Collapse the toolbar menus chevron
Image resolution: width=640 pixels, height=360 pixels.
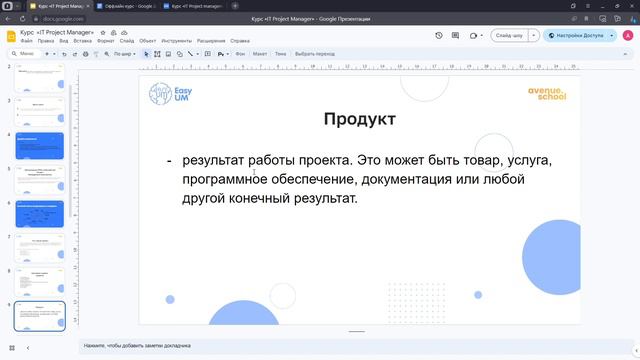[x=625, y=54]
